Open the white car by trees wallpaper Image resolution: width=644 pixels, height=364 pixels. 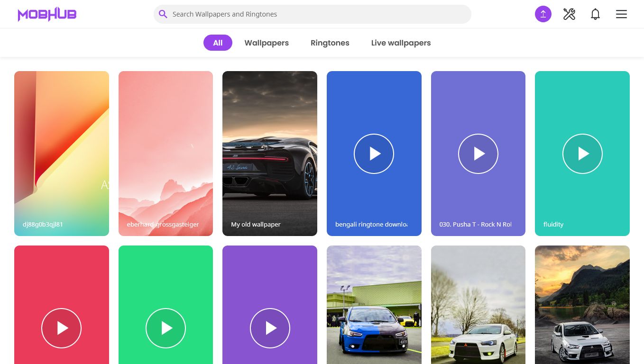pyautogui.click(x=478, y=305)
